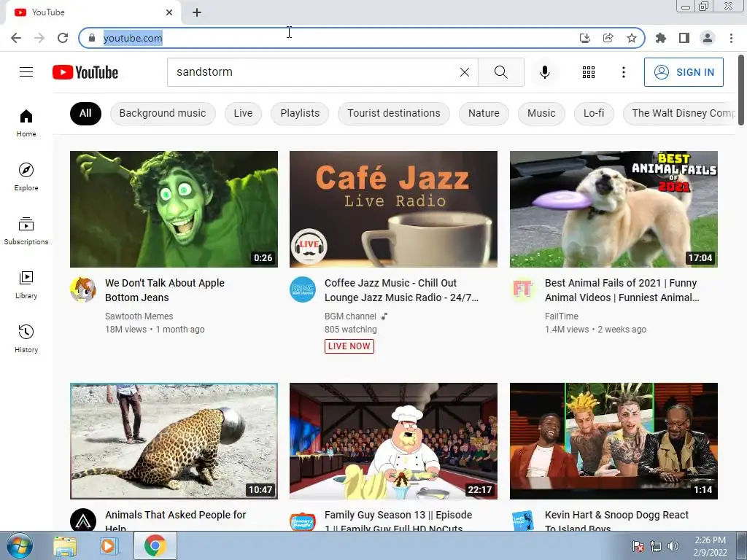Open the Café Jazz Live Radio thumbnail
The width and height of the screenshot is (747, 560).
click(393, 209)
